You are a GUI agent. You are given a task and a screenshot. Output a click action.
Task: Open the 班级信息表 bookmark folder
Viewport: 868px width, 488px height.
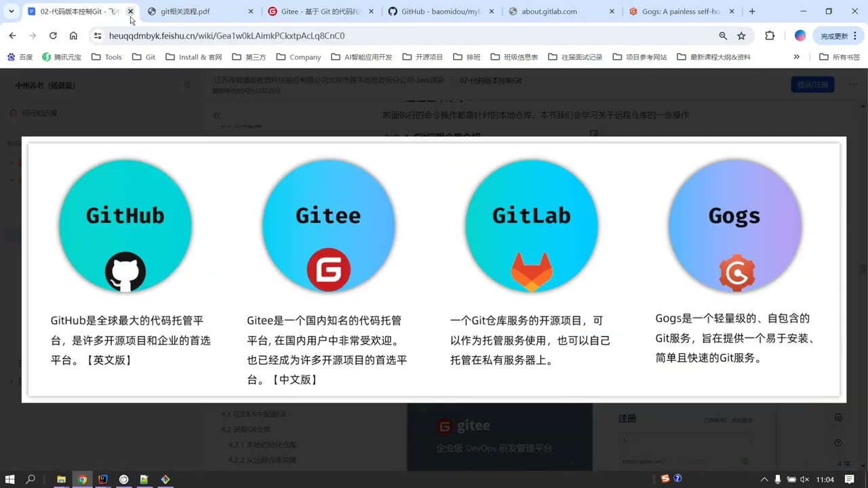click(513, 57)
